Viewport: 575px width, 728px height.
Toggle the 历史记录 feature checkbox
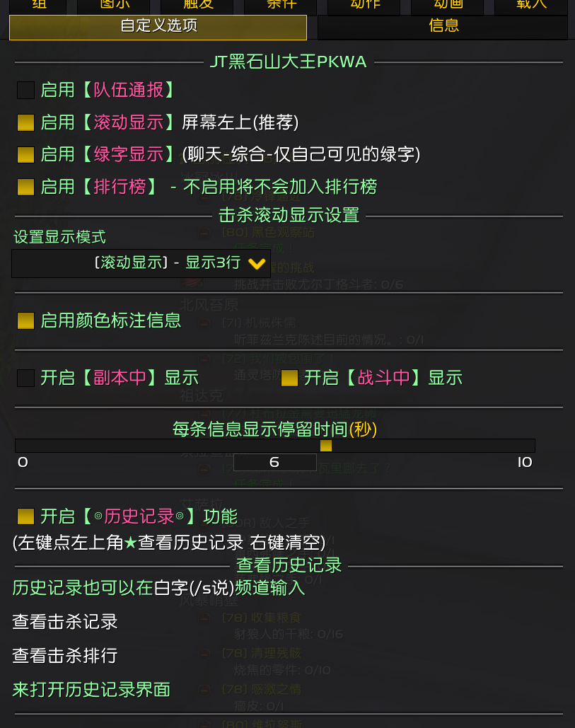25,516
